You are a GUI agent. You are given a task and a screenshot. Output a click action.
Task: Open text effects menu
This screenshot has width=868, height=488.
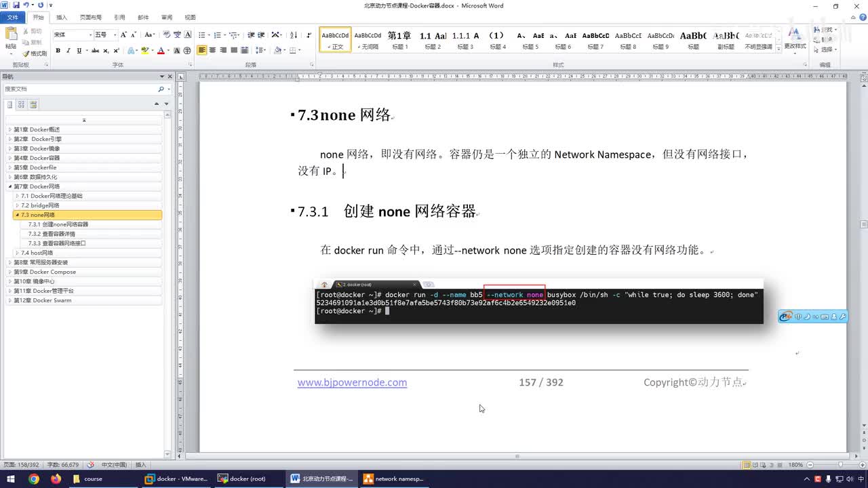click(x=132, y=51)
